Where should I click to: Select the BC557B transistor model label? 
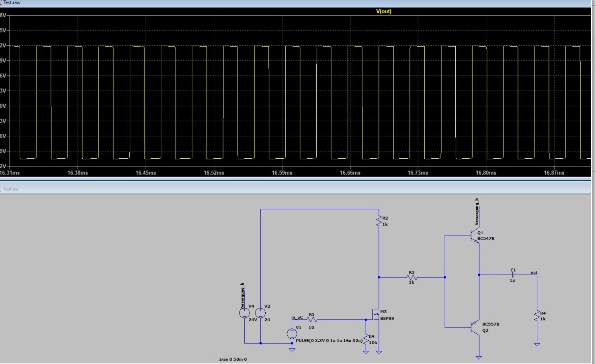[491, 324]
